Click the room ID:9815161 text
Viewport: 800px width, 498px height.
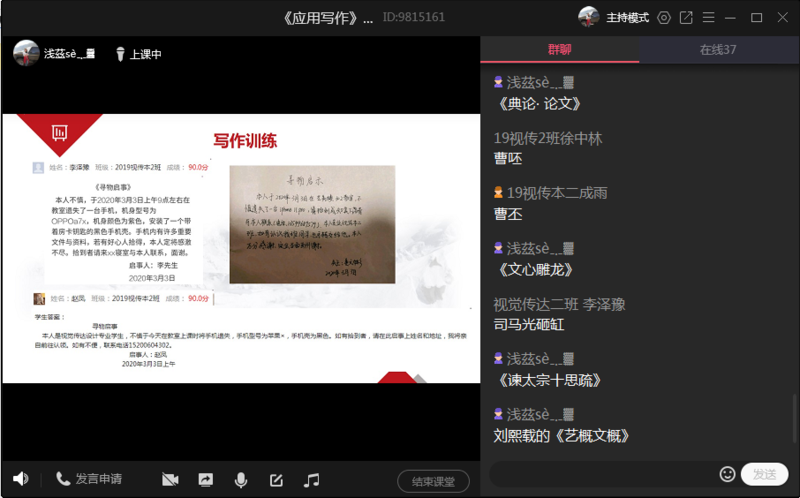click(x=414, y=17)
